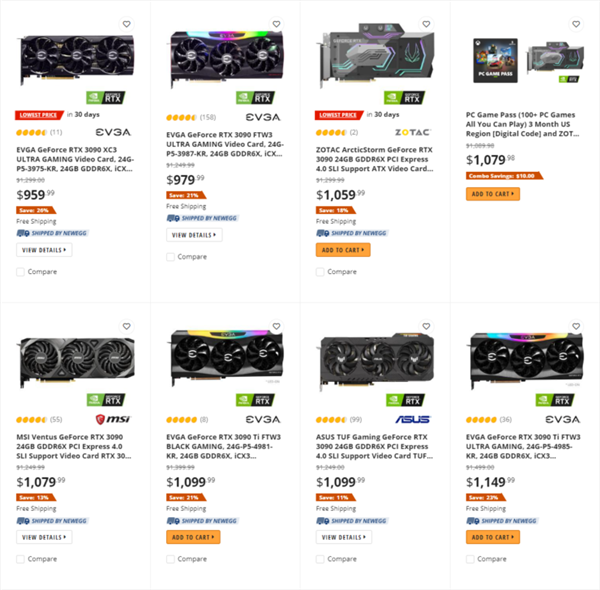Screen dimensions: 600x590
Task: Open View Details for the $979.99 EVGA FTW3
Action: [x=194, y=235]
